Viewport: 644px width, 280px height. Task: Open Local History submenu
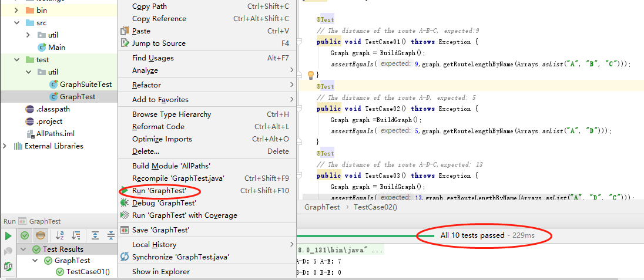coord(207,245)
